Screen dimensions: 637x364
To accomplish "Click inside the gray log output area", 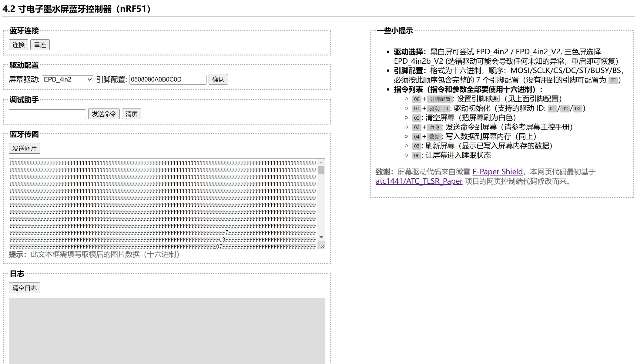I will coord(167,330).
